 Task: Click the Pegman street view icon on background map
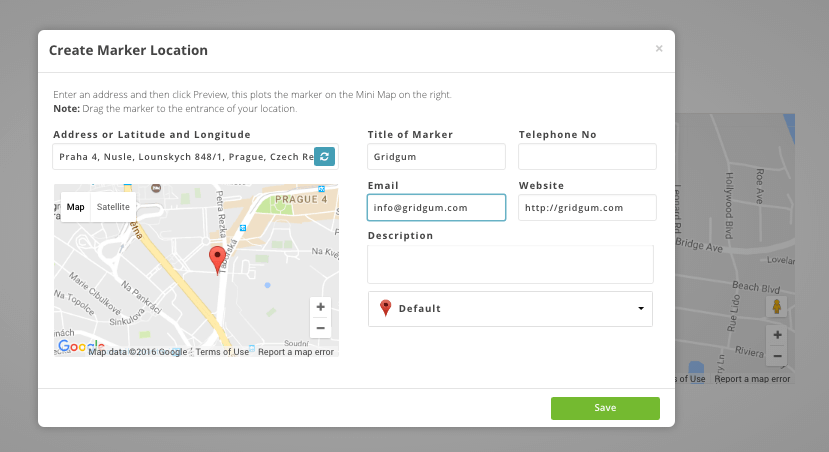tap(777, 307)
